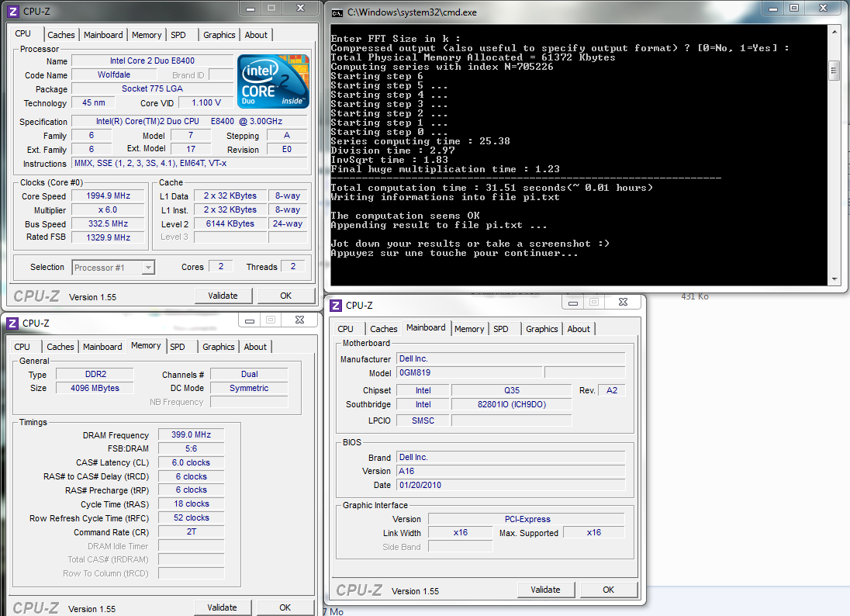Click the BIOS date field 01/20/2010
Screen dimensions: 850x616
[511, 485]
